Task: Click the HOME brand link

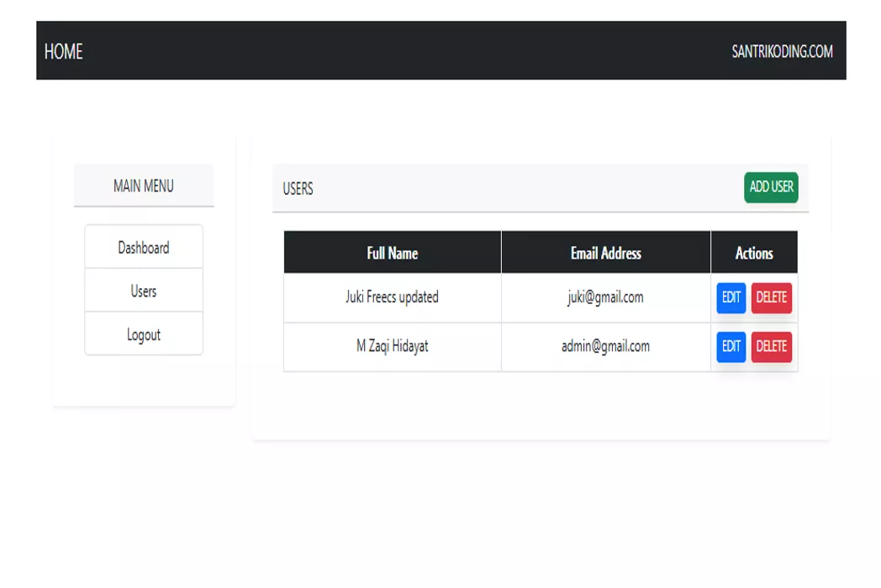Action: tap(64, 52)
